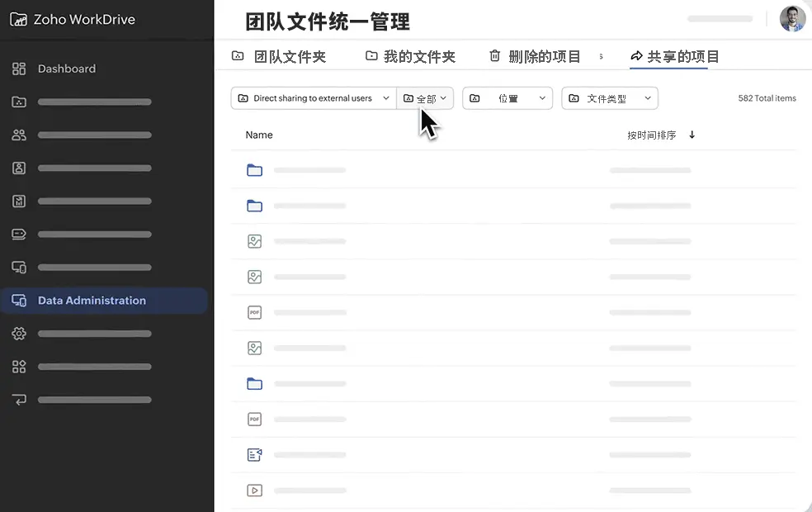Image resolution: width=812 pixels, height=512 pixels.
Task: Select the Data Administration sidebar icon
Action: tap(18, 301)
